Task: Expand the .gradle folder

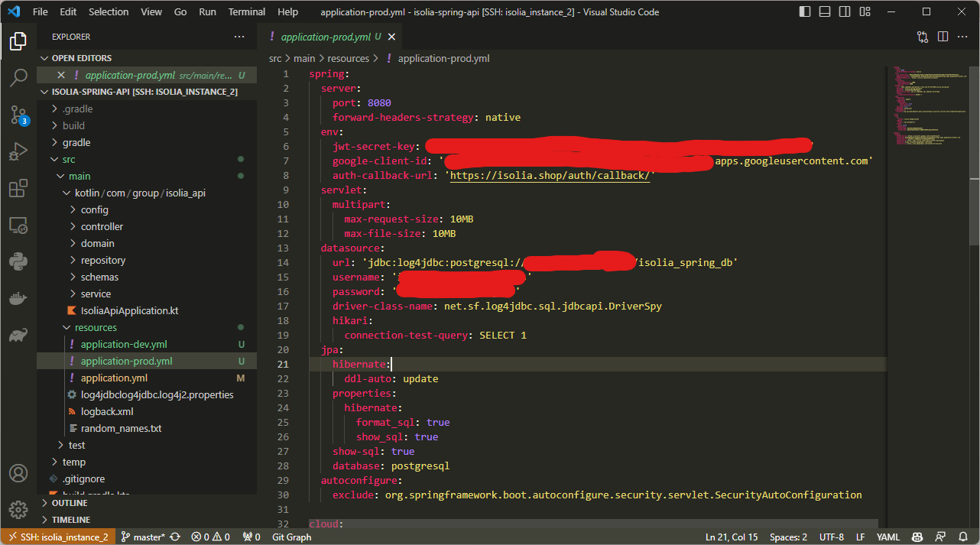Action: coord(147,109)
